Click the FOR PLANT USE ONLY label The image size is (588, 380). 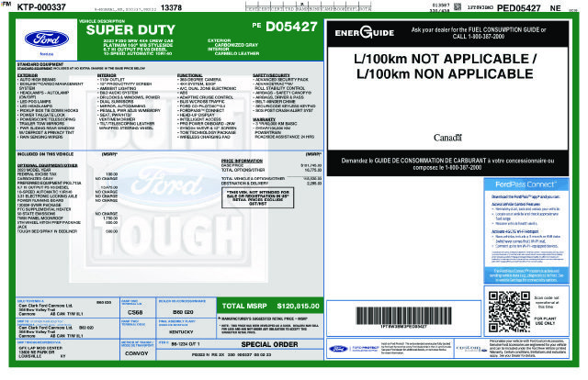pos(545,320)
